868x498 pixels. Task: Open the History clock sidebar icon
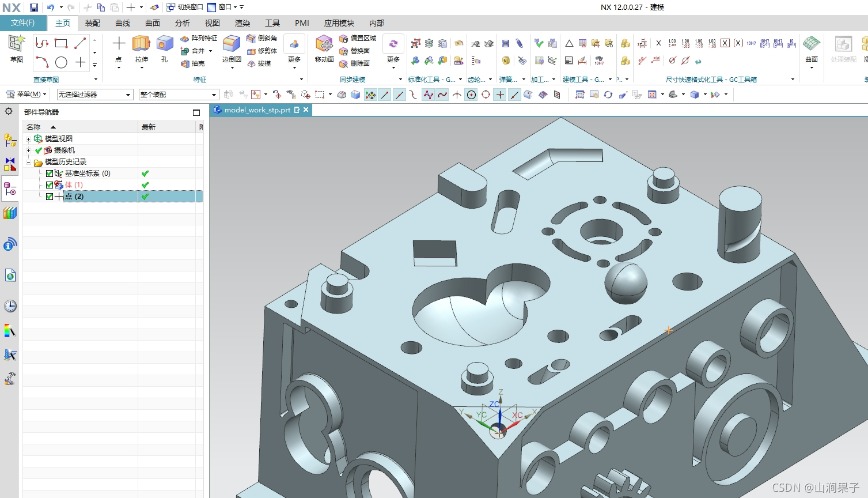click(x=10, y=306)
